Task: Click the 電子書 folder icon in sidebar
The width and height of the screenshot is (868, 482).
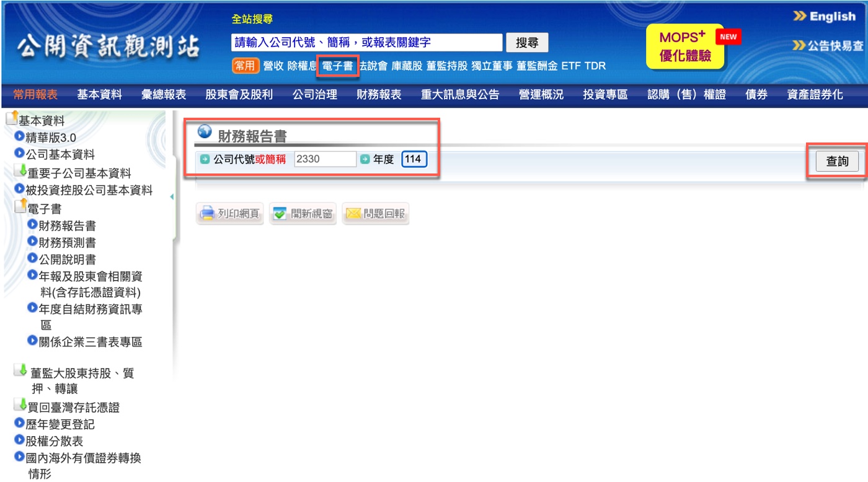Action: coord(20,207)
